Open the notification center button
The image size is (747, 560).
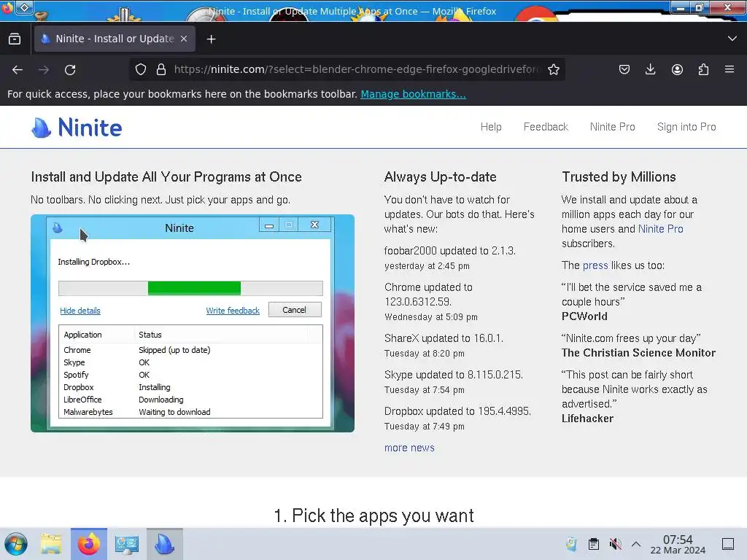pyautogui.click(x=728, y=544)
